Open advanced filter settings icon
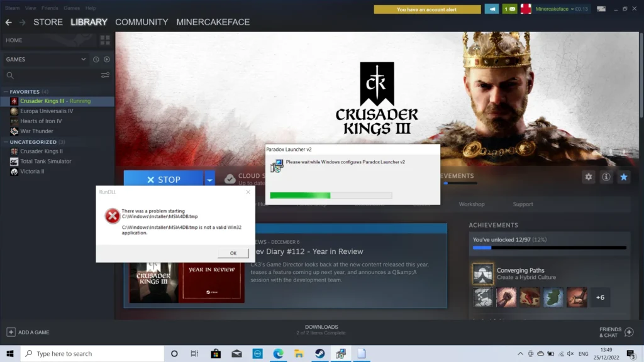The image size is (644, 362). pyautogui.click(x=105, y=75)
